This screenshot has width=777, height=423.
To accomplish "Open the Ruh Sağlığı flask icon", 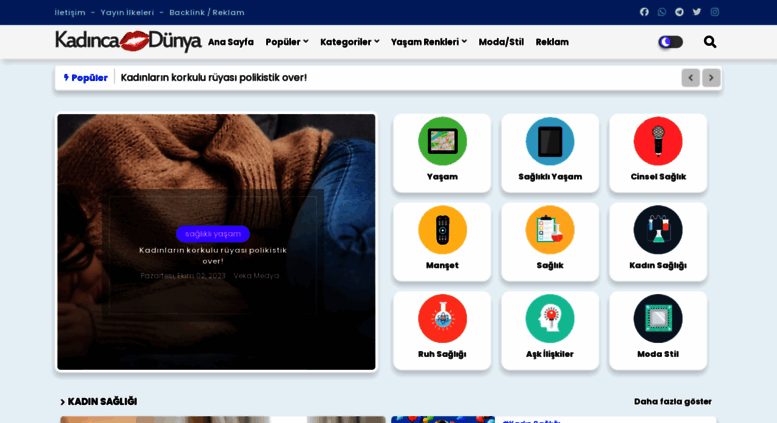I will click(442, 318).
